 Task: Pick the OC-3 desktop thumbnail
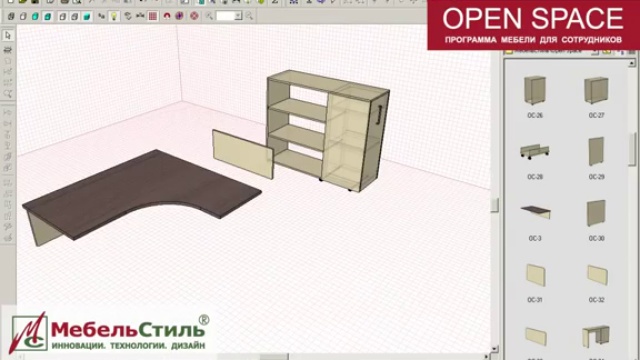coord(536,212)
